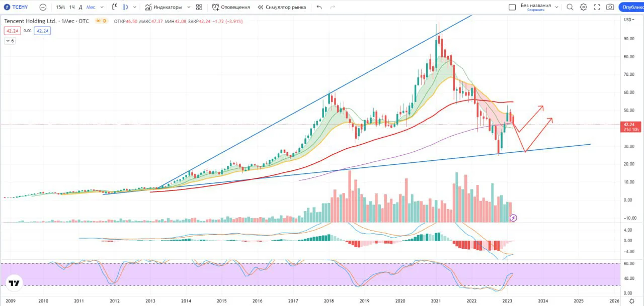Viewport: 644px width, 306px height.
Task: Click the 30.00 price scale label
Action: coord(628,146)
